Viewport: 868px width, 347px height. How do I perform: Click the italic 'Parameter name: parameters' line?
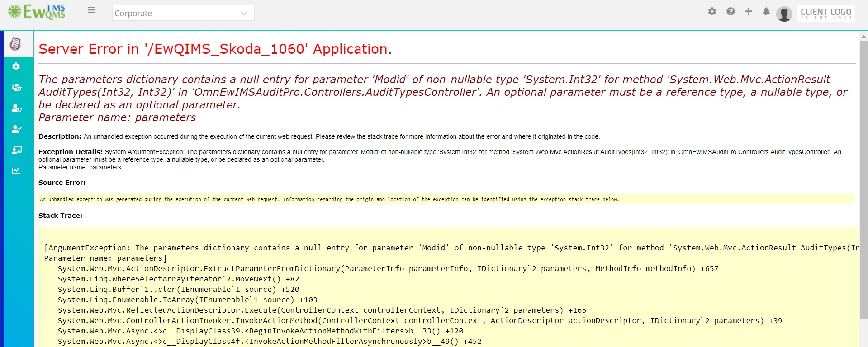pyautogui.click(x=117, y=117)
